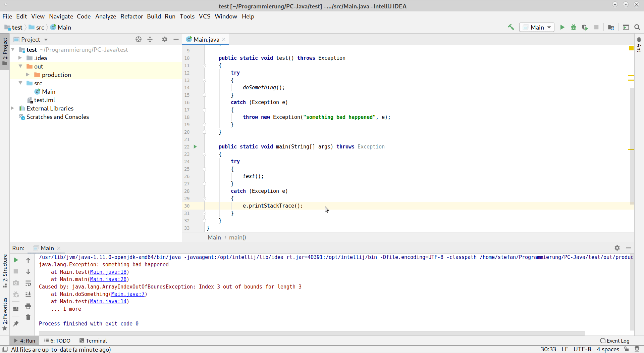Open Project panel settings gear
Screen dimensions: 644x353
(165, 39)
